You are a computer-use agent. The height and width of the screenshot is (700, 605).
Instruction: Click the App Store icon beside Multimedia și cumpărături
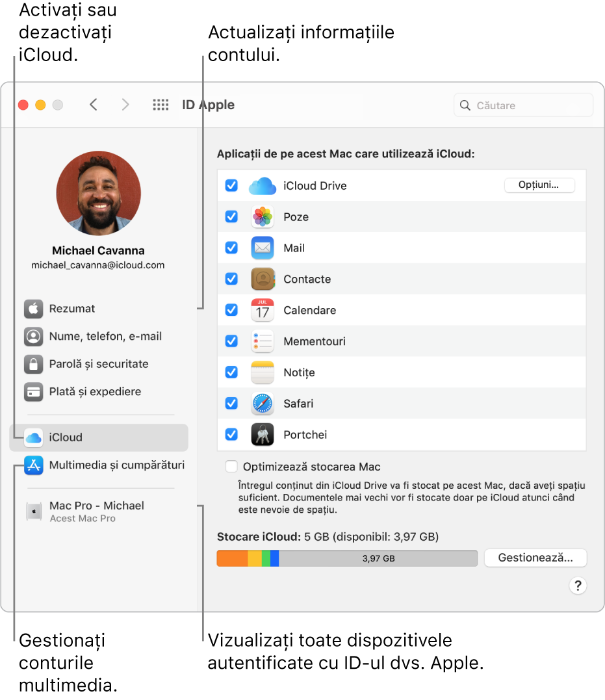click(x=34, y=465)
